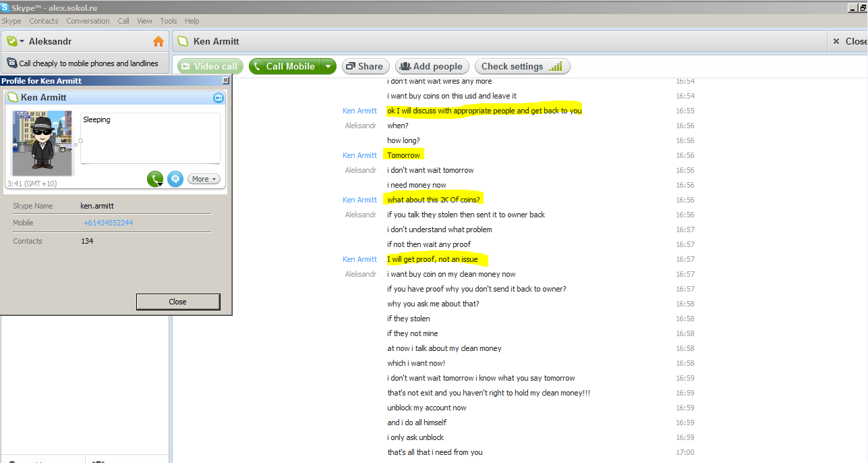Click the orange Skype Home icon
The image size is (868, 463).
158,42
